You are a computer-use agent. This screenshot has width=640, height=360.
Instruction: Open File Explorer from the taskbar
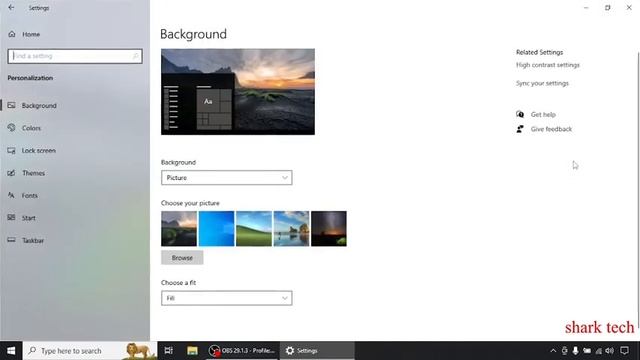click(192, 351)
